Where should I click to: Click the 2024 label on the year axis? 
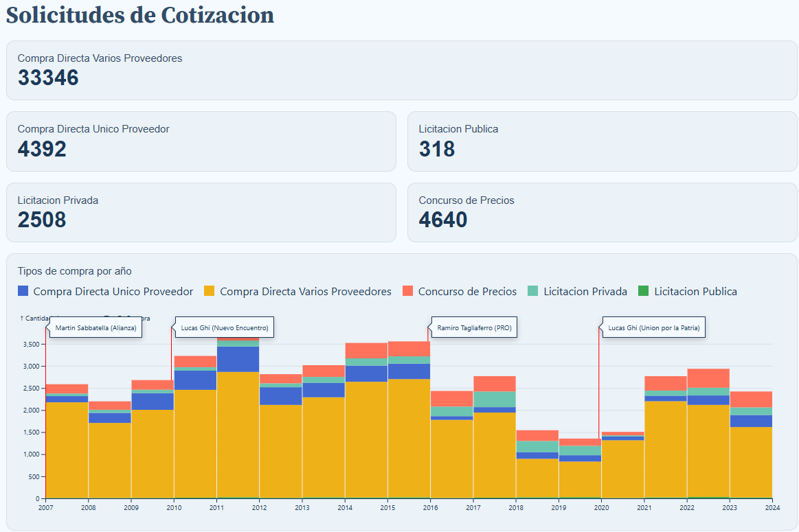click(x=772, y=508)
